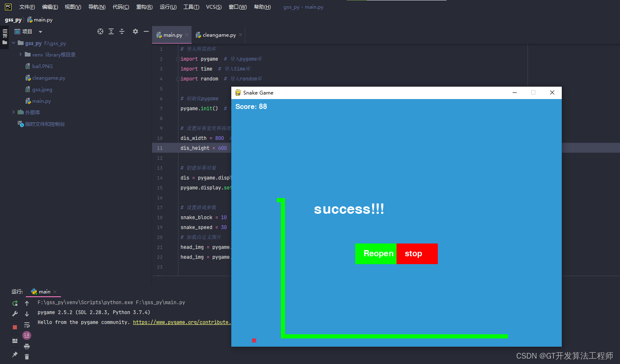The image size is (620, 364).
Task: Rerun the main program
Action: click(x=14, y=303)
